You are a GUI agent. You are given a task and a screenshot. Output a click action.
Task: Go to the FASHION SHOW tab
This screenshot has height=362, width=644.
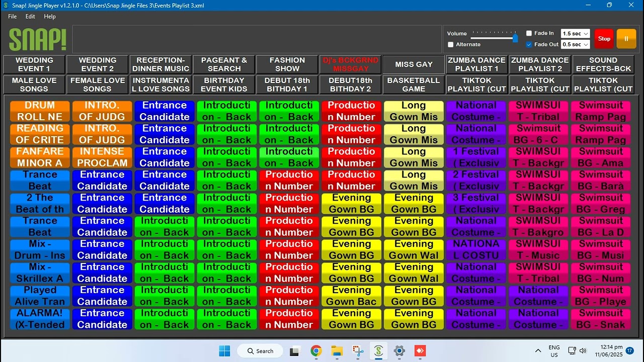pyautogui.click(x=287, y=64)
